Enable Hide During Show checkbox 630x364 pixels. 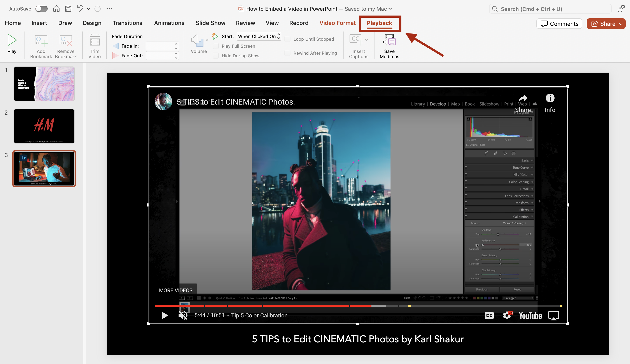(x=215, y=56)
